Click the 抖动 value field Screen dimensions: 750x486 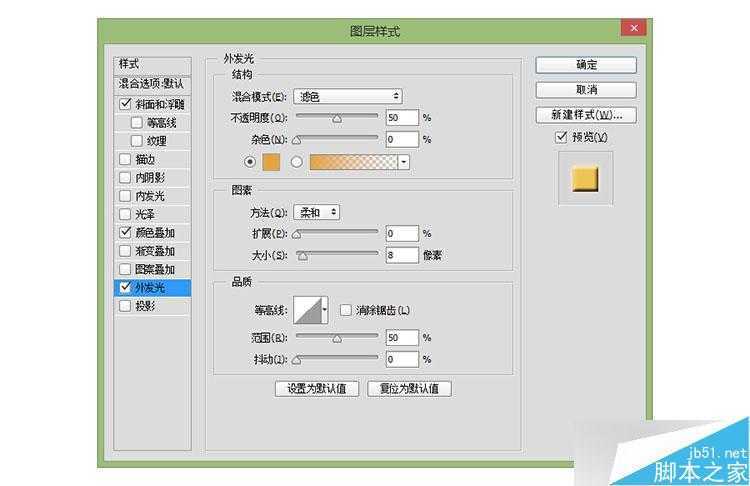coord(402,359)
